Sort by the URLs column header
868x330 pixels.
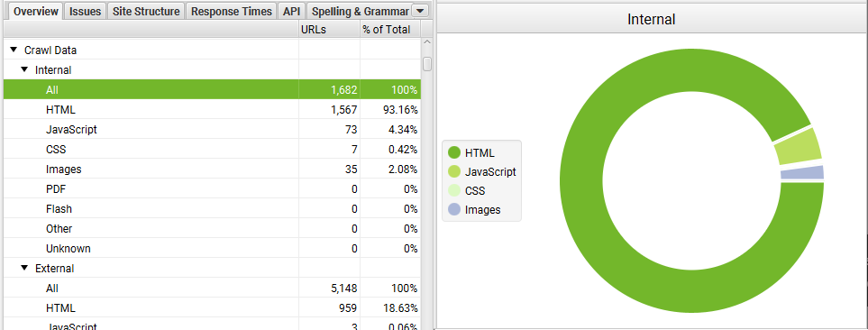(x=329, y=30)
